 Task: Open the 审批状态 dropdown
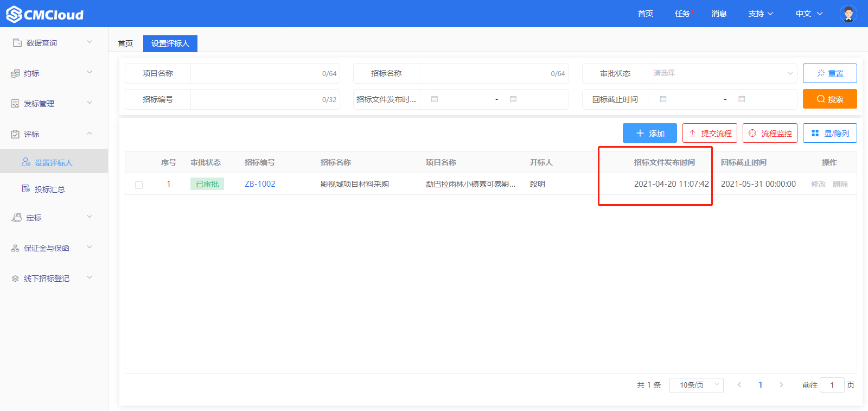[x=722, y=73]
